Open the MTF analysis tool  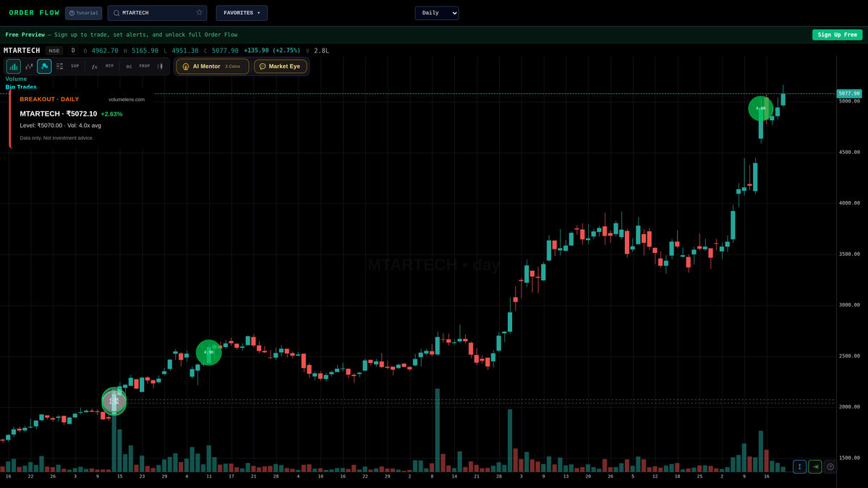point(109,66)
